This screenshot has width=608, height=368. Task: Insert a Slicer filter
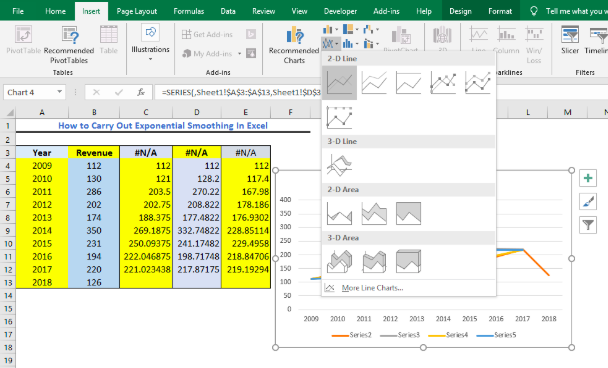[570, 40]
